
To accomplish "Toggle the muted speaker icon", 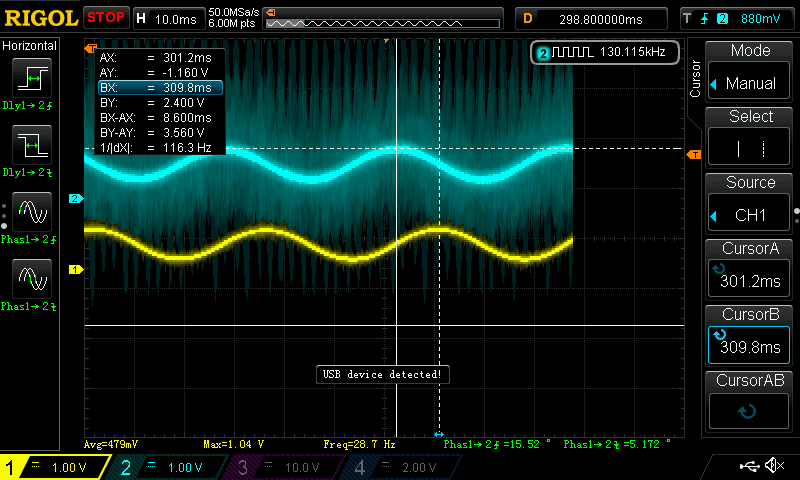I will [775, 465].
